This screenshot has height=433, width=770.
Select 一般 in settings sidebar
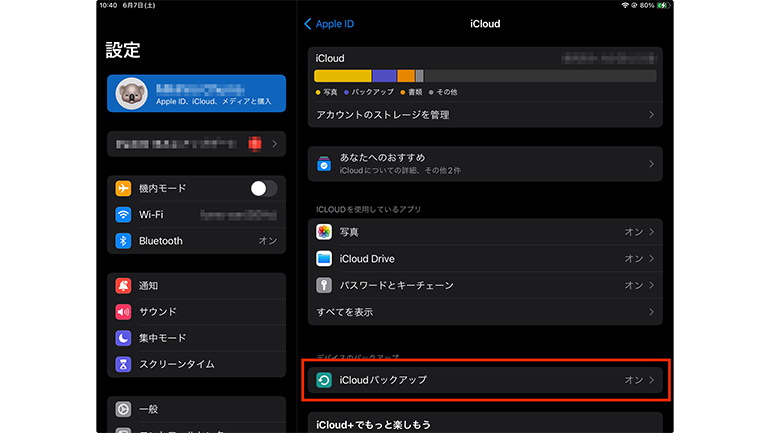[196, 409]
